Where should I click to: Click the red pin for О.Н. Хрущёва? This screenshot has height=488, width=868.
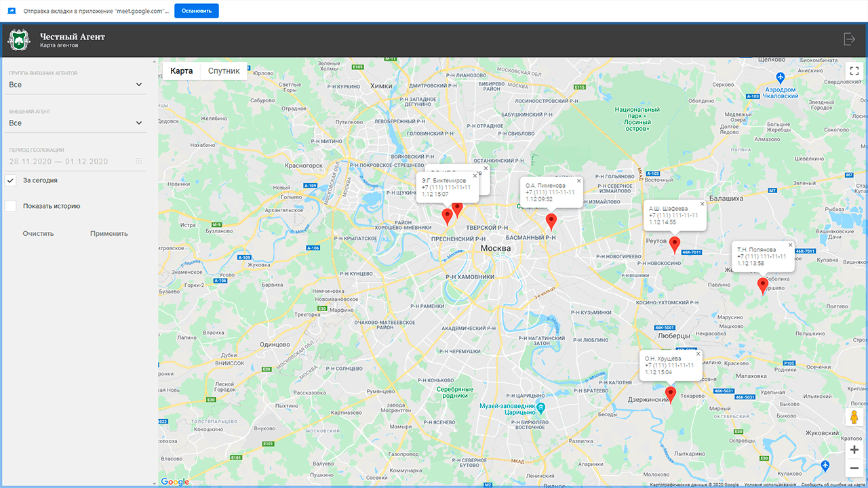point(671,395)
